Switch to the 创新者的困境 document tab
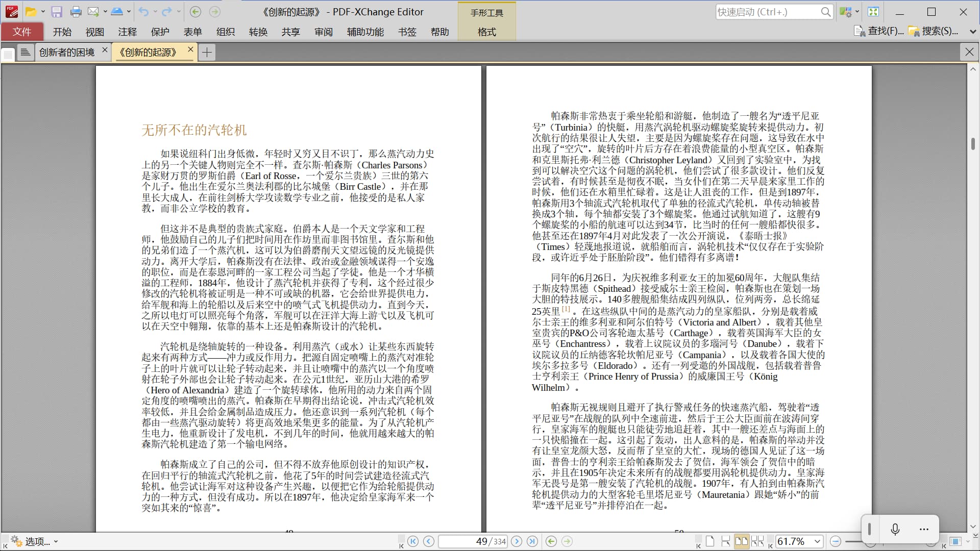 coord(67,52)
